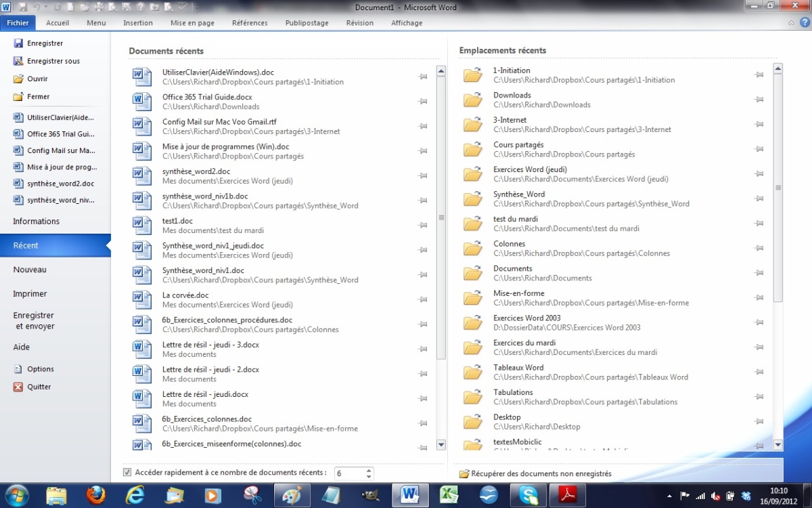Screen dimensions: 812x508
Task: Pin the 1-Initiation folder in Emplacements récents
Action: click(x=759, y=75)
